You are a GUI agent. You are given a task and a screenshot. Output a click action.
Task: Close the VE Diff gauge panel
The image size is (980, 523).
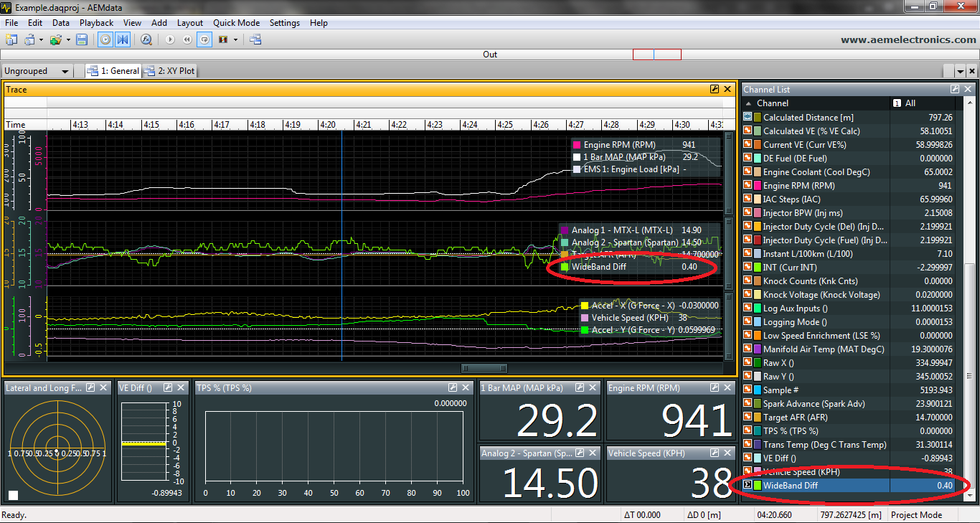point(182,387)
